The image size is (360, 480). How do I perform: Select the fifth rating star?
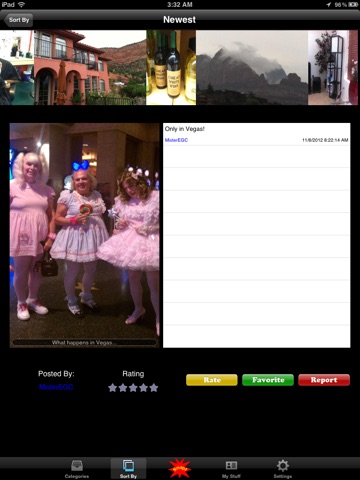(154, 388)
